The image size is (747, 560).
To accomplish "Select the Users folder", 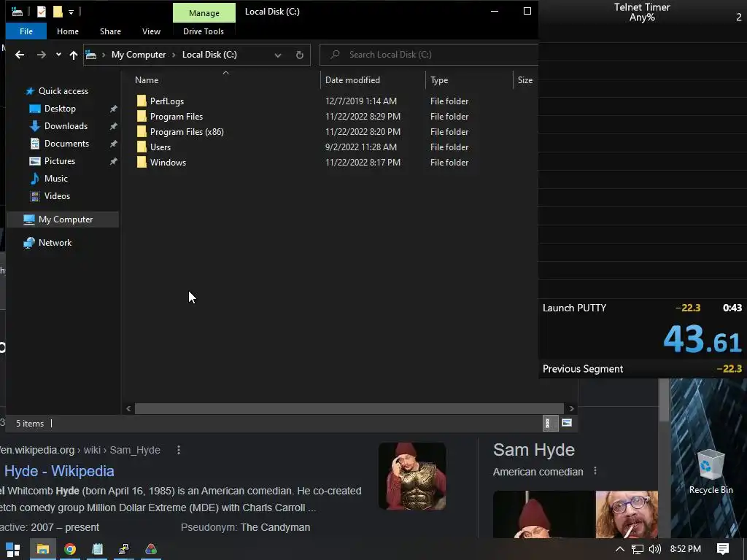I will tap(160, 147).
